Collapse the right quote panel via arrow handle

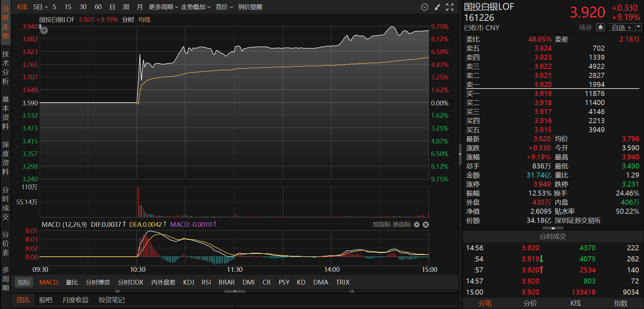coord(460,154)
